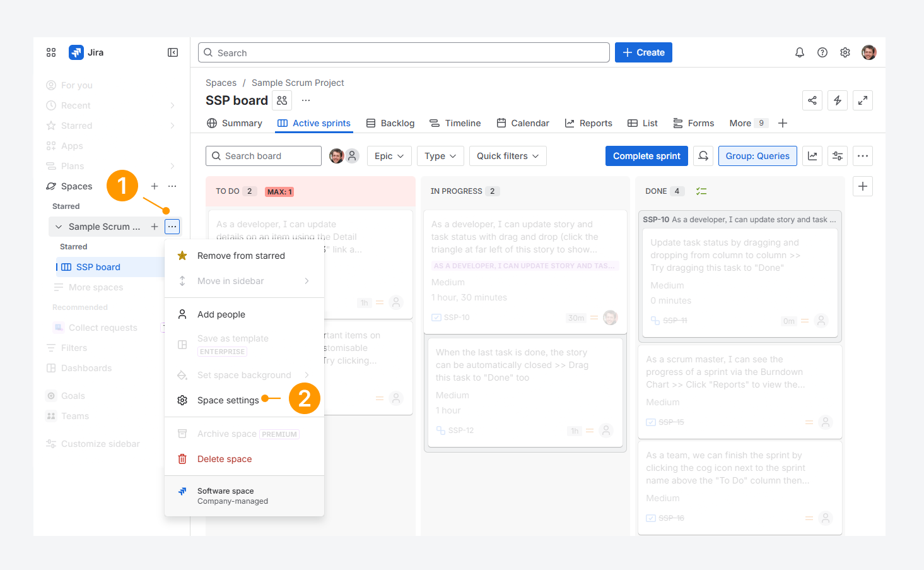Open the More tabs dropdown
Viewport: 924px width, 570px height.
pos(748,123)
